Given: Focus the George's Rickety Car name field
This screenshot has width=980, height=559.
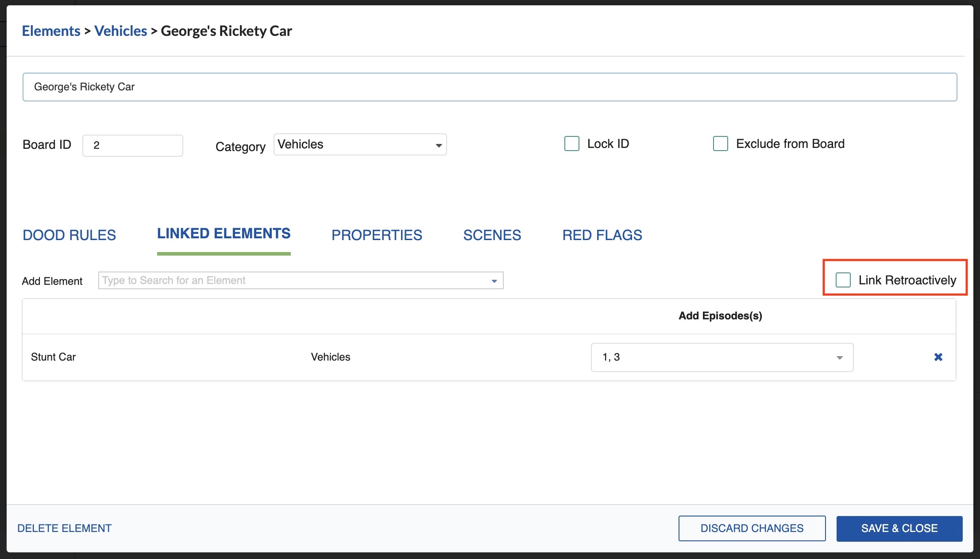Looking at the screenshot, I should pyautogui.click(x=489, y=87).
